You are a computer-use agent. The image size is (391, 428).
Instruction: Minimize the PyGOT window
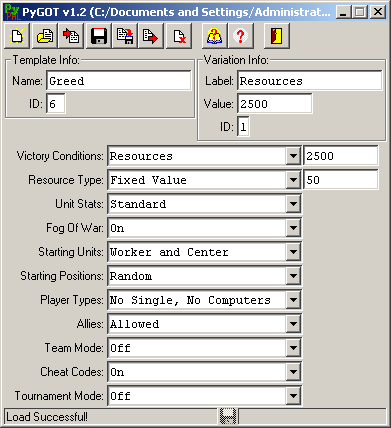pos(343,12)
